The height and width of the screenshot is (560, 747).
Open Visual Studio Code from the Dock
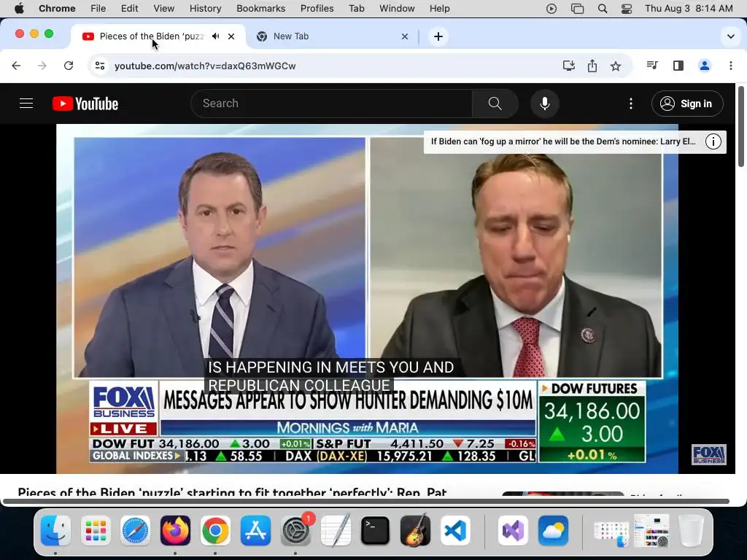tap(455, 530)
